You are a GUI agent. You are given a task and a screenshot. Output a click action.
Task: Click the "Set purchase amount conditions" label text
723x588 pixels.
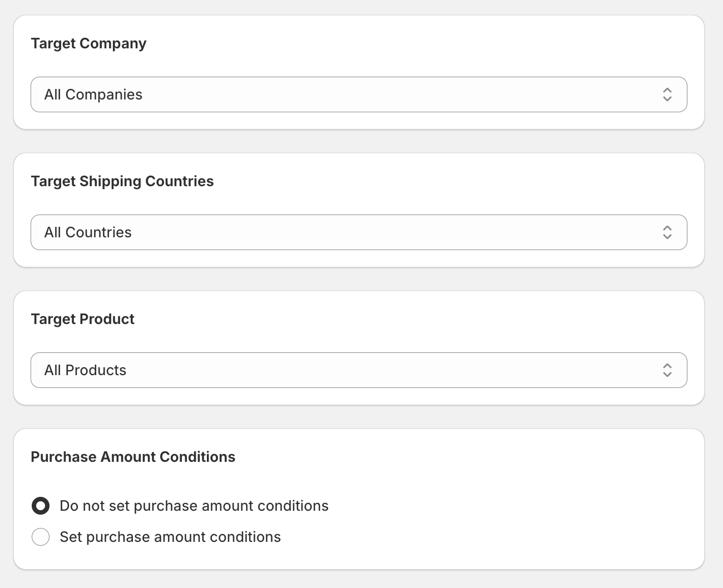(x=170, y=537)
